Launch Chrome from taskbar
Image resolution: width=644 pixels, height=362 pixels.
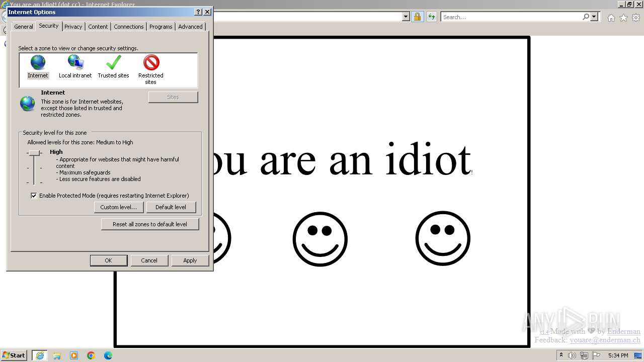91,355
